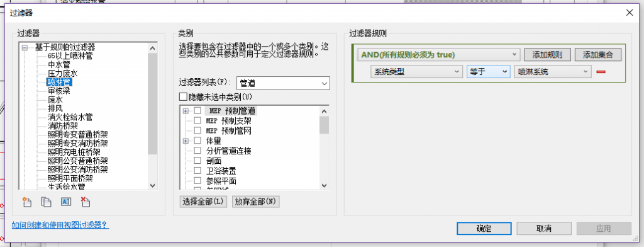Select the 消防桥架 filter
This screenshot has width=644, height=247.
63,126
